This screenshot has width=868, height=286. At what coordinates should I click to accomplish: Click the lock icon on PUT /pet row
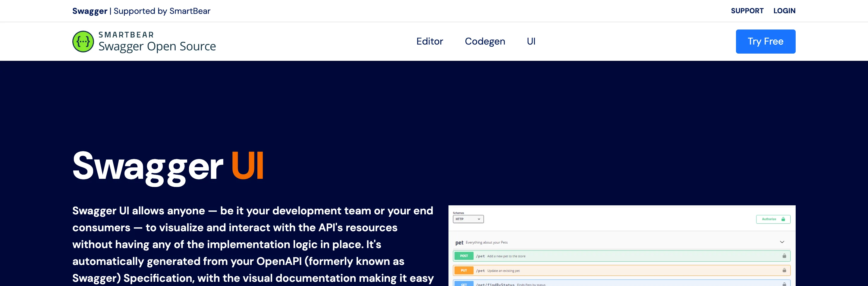pos(784,270)
